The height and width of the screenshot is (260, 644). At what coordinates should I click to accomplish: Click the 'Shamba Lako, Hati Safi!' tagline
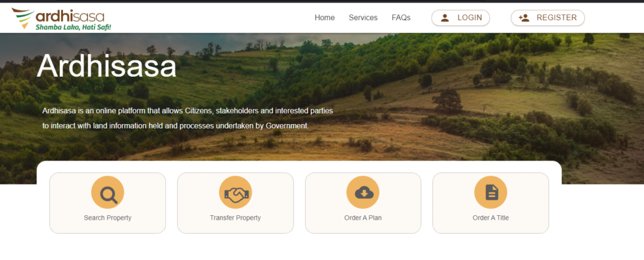(x=73, y=27)
